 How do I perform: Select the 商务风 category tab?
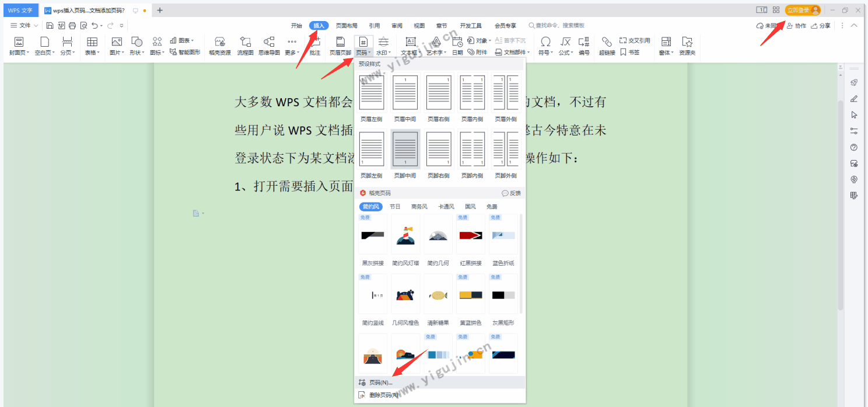(419, 207)
